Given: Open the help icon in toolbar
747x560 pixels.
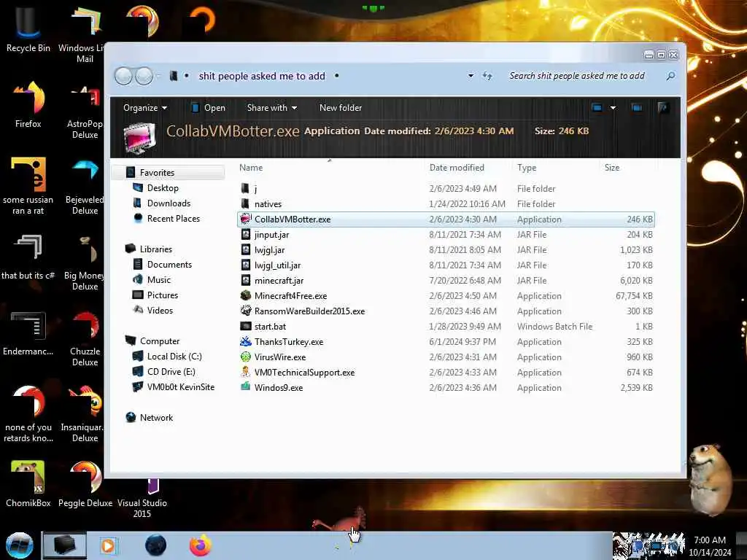Looking at the screenshot, I should [x=662, y=108].
